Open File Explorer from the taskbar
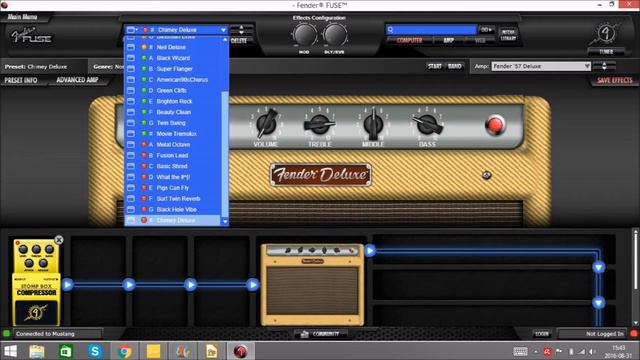Image resolution: width=640 pixels, height=360 pixels. click(37, 351)
